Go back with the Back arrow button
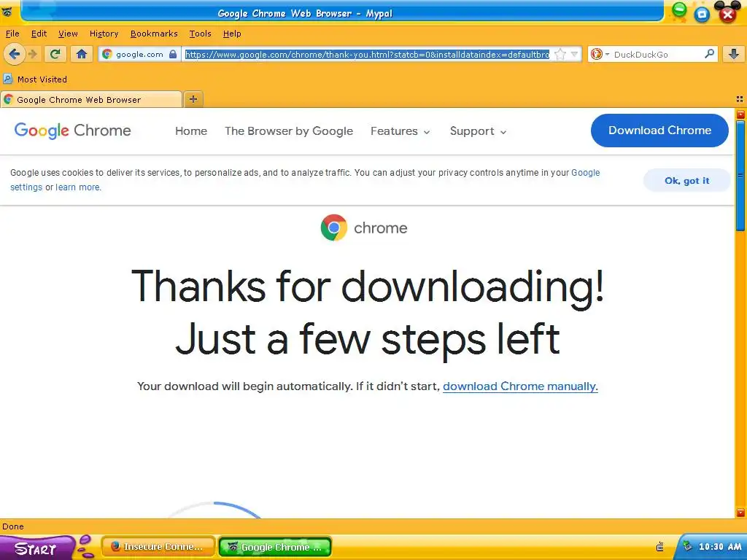747x560 pixels. click(15, 54)
